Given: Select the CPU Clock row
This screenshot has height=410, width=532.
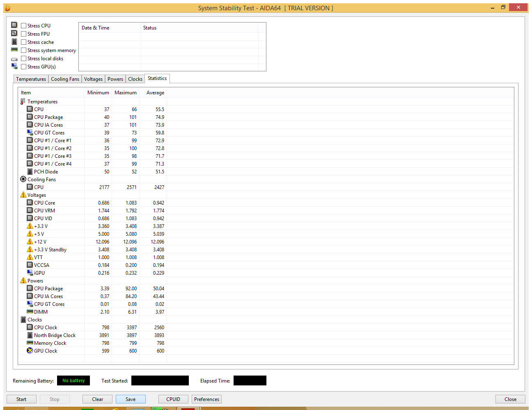Looking at the screenshot, I should 266,328.
